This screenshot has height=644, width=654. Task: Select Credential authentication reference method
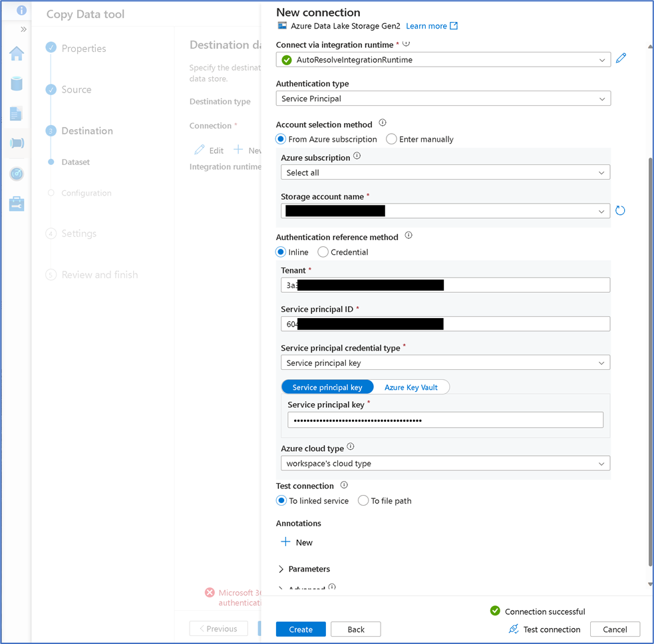coord(323,252)
